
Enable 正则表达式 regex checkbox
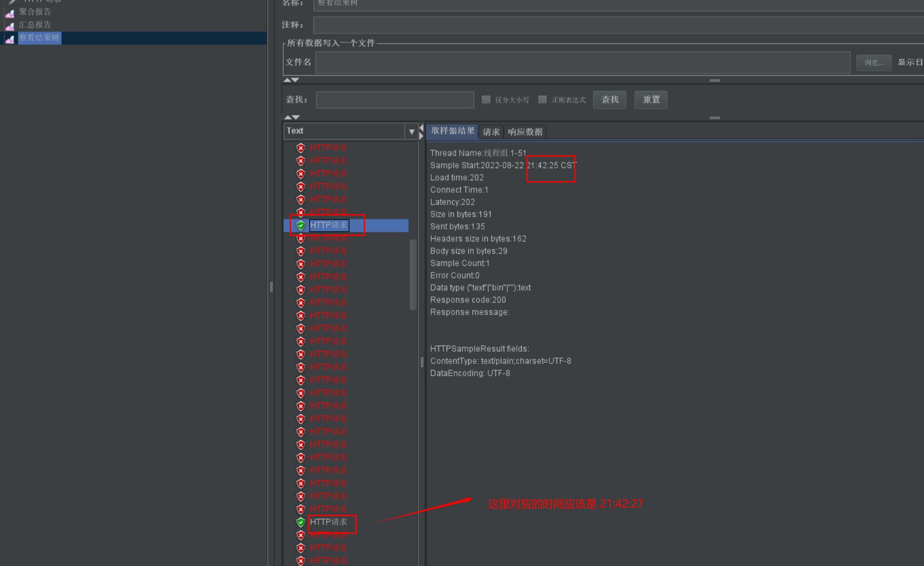pos(543,100)
